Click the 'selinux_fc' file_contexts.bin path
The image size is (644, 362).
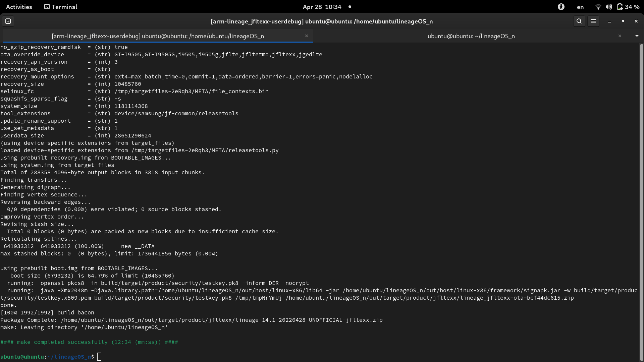tap(192, 91)
